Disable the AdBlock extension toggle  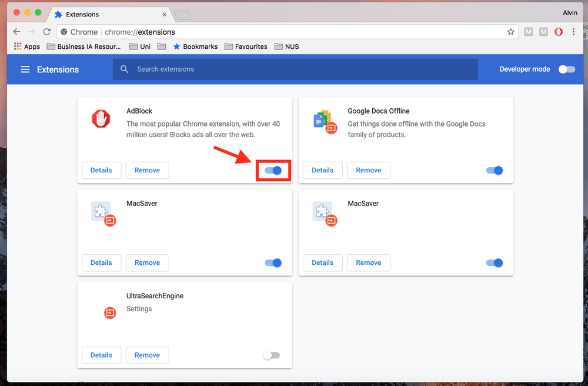(273, 170)
